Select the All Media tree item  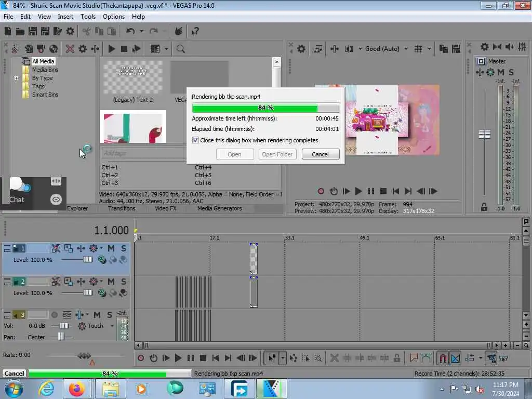(x=43, y=61)
